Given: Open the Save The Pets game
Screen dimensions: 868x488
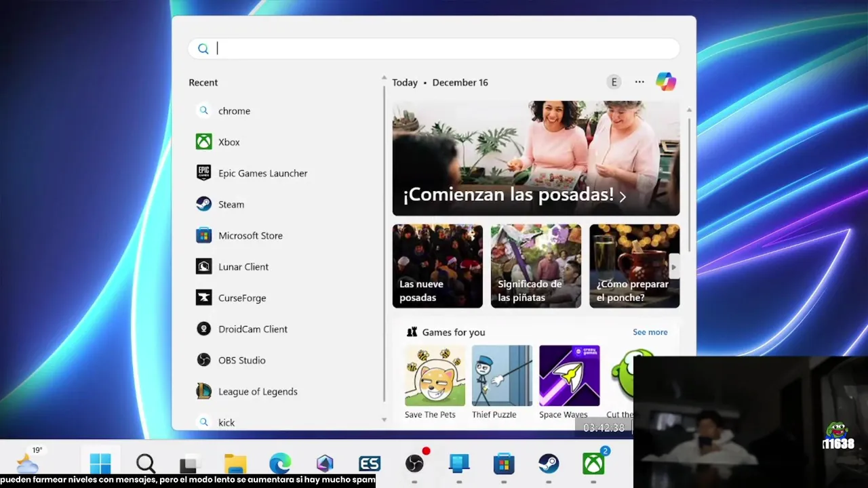Looking at the screenshot, I should tap(435, 382).
